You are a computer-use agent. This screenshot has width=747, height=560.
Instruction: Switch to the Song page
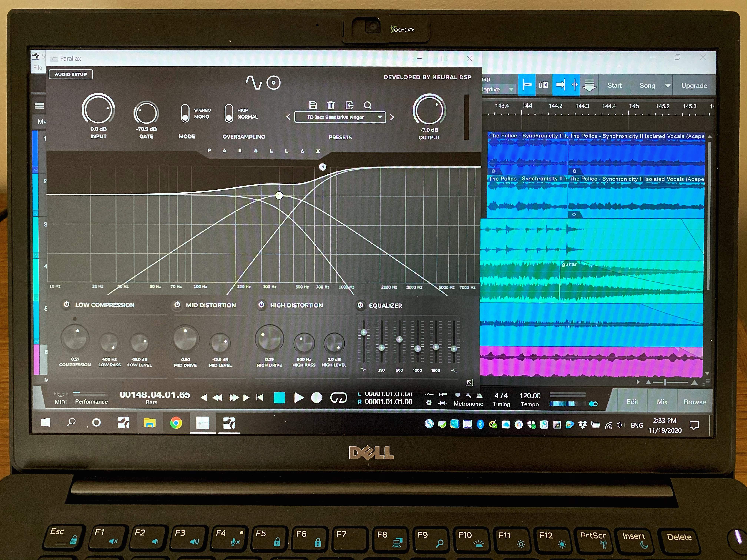coord(647,85)
